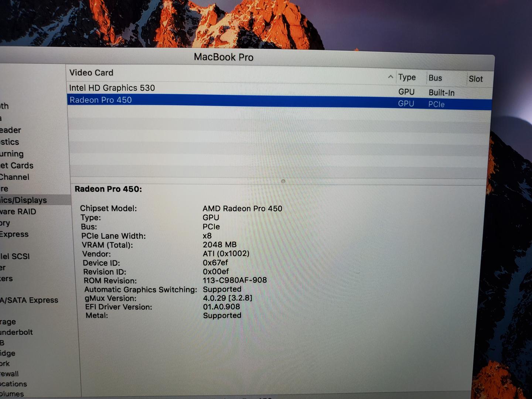Click the Bus column header
This screenshot has width=532, height=399.
coord(435,78)
